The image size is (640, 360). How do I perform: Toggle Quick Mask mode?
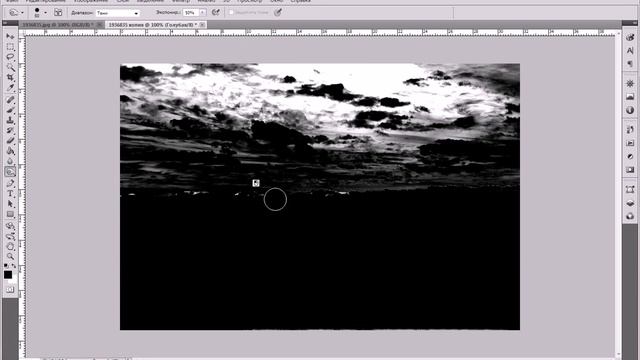tap(10, 289)
